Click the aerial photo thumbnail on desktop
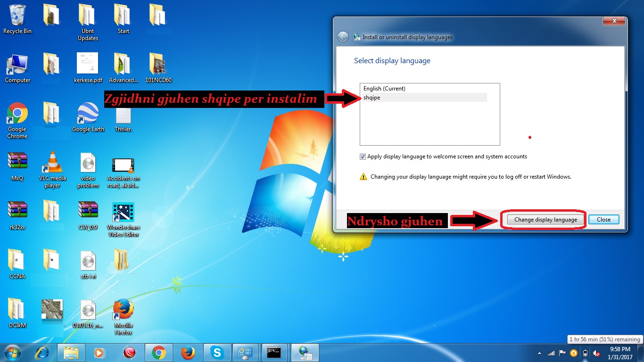 (x=52, y=309)
